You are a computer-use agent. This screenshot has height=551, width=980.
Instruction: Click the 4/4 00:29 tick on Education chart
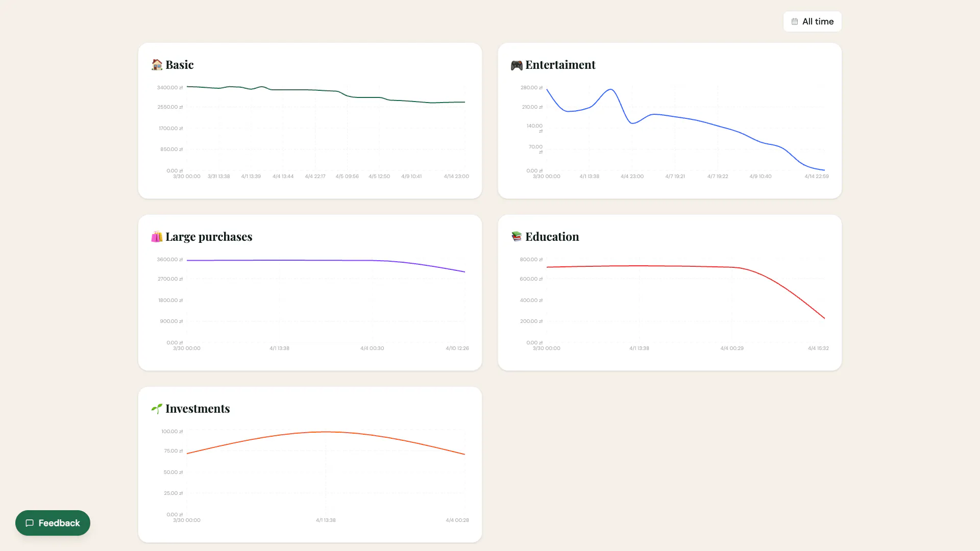(732, 348)
